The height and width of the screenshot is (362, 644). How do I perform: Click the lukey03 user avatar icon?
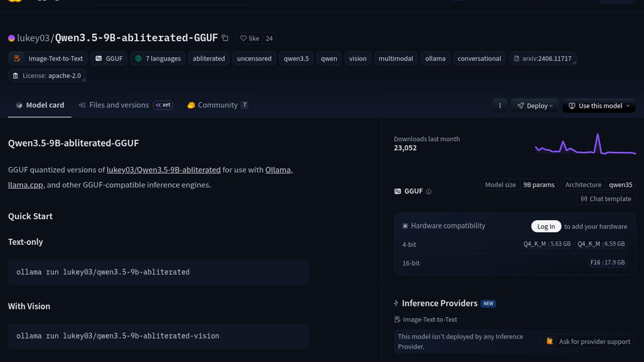coord(11,38)
